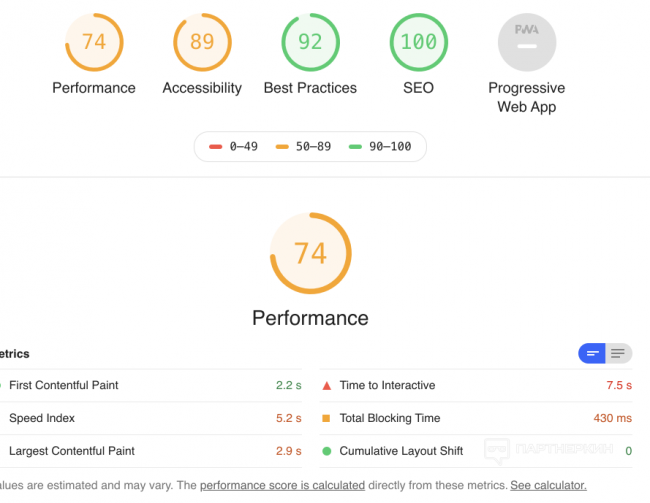Jump to the Accessibility section label
650x503 pixels.
202,88
